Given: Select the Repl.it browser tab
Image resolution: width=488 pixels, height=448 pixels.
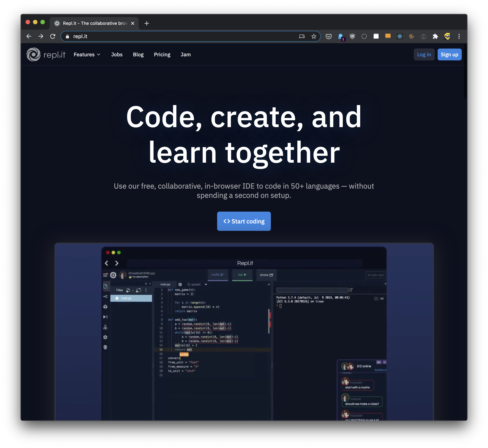Looking at the screenshot, I should point(94,23).
